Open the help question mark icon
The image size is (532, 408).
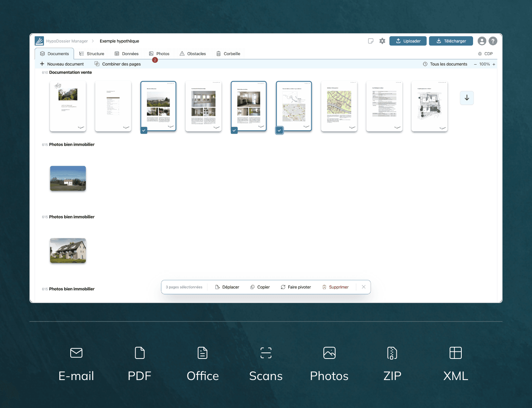coord(493,41)
